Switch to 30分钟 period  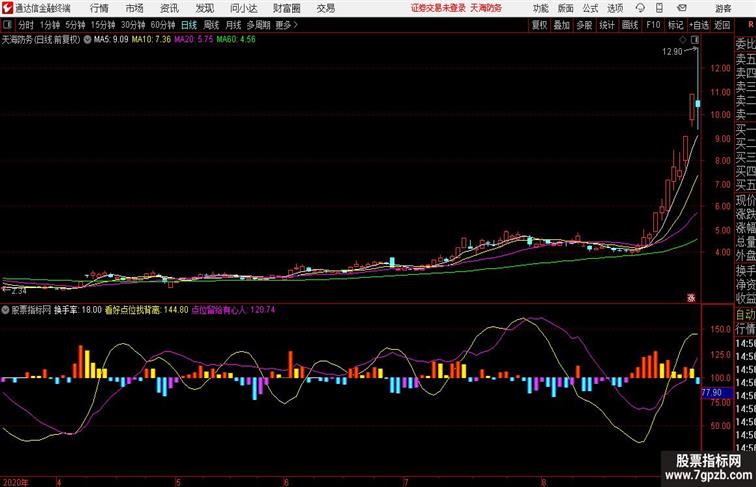133,25
